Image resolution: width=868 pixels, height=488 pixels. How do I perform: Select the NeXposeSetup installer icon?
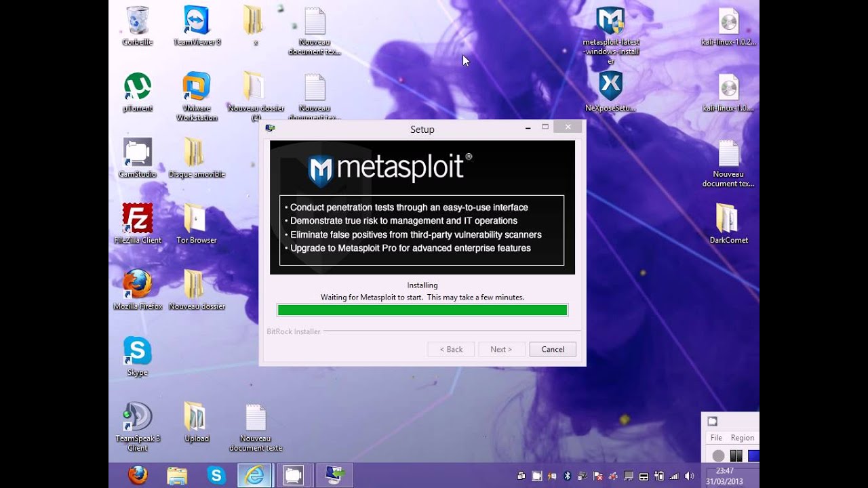pyautogui.click(x=611, y=92)
